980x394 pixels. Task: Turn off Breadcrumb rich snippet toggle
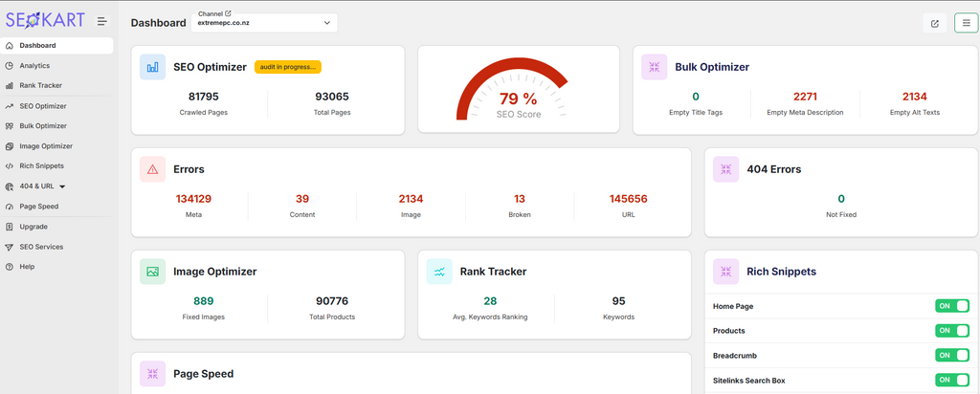click(x=951, y=355)
